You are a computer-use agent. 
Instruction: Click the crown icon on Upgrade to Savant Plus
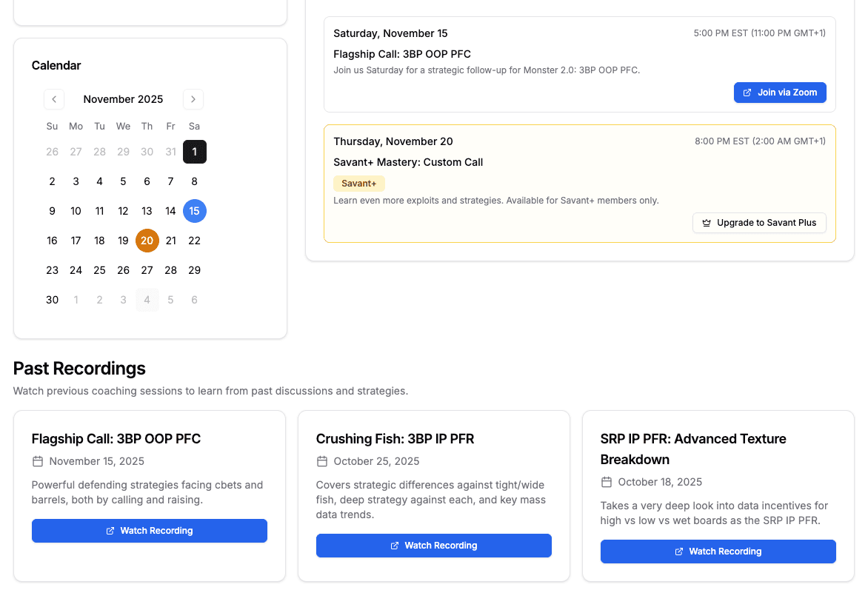706,222
